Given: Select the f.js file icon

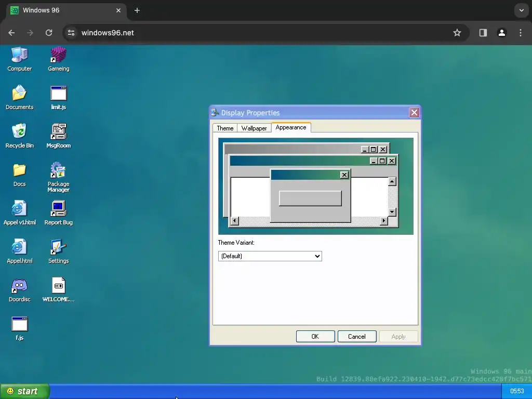Looking at the screenshot, I should coord(19,328).
